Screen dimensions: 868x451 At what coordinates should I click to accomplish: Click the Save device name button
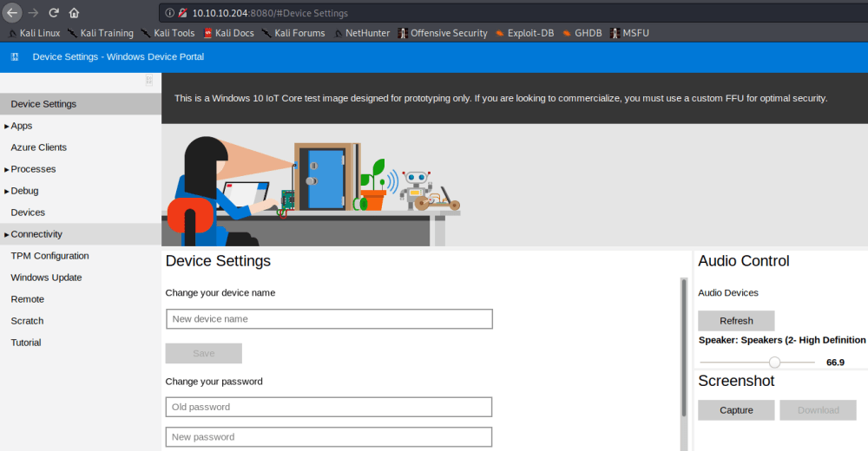[204, 353]
